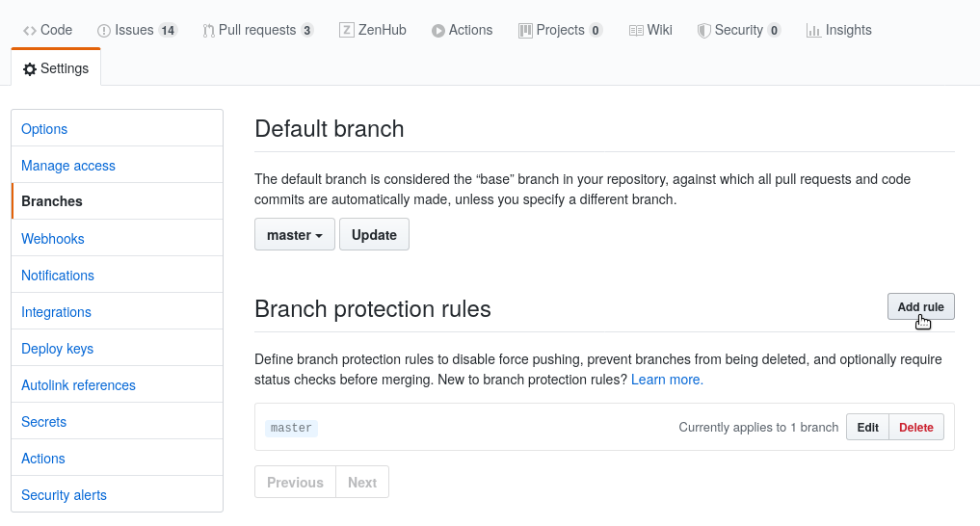Screen dimensions: 980x526
Task: Open Secrets settings page
Action: coord(117,421)
